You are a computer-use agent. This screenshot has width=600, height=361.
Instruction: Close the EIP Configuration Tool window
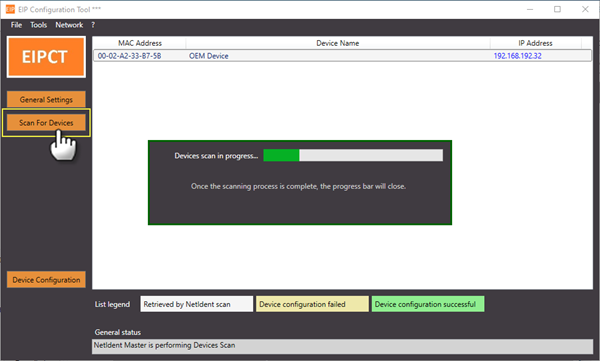point(585,9)
